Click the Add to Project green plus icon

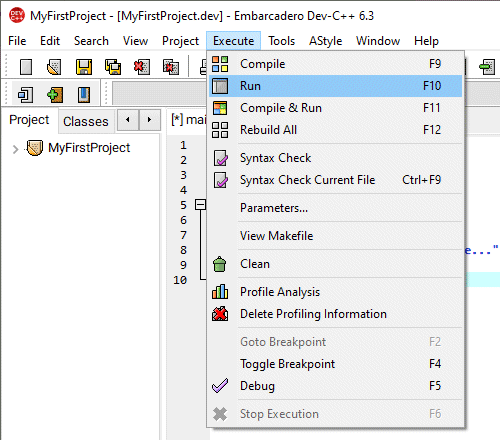pos(55,95)
